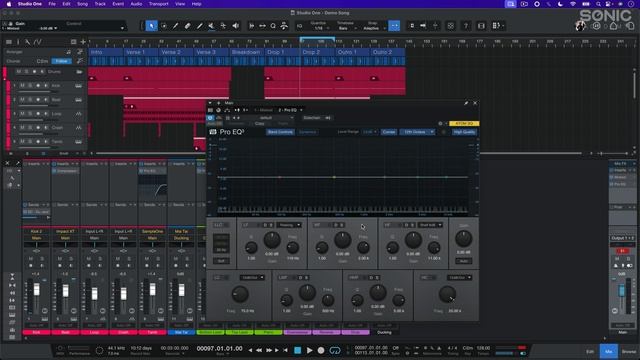
Task: Click the Wi-Fi icon in the menu bar
Action: click(x=573, y=4)
